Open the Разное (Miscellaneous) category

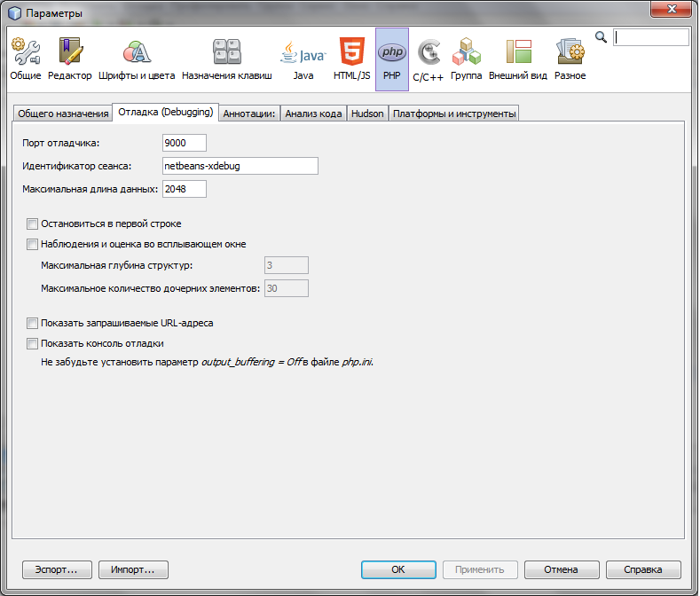pyautogui.click(x=570, y=59)
